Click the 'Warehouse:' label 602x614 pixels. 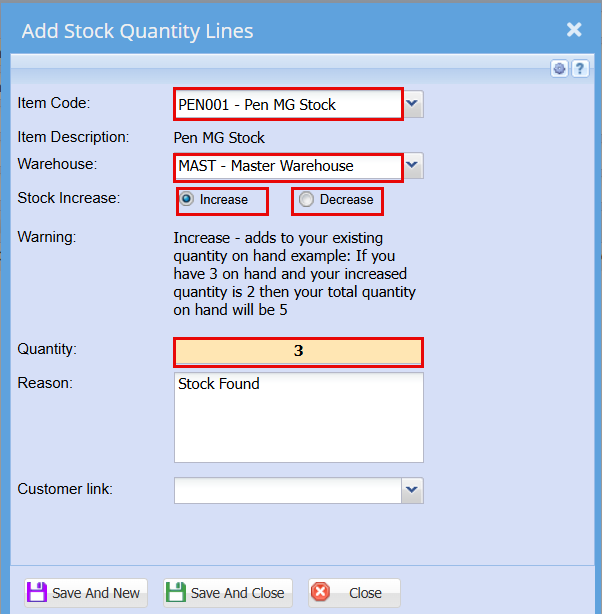pos(57,164)
